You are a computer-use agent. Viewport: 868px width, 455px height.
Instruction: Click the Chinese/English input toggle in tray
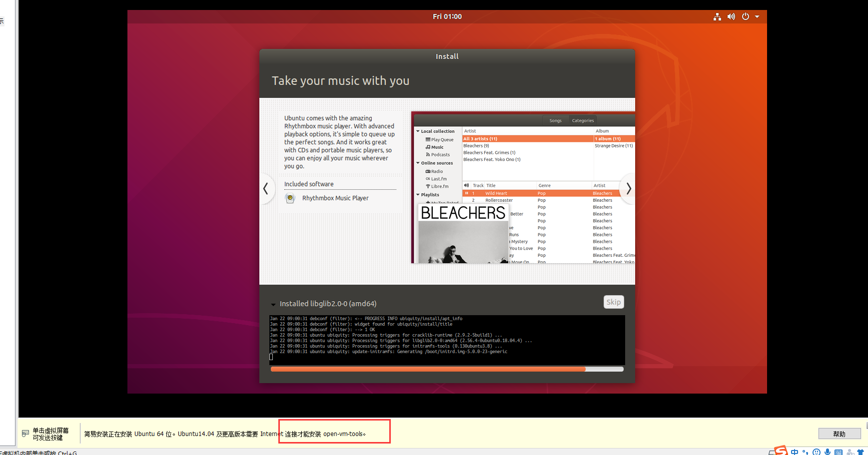795,452
